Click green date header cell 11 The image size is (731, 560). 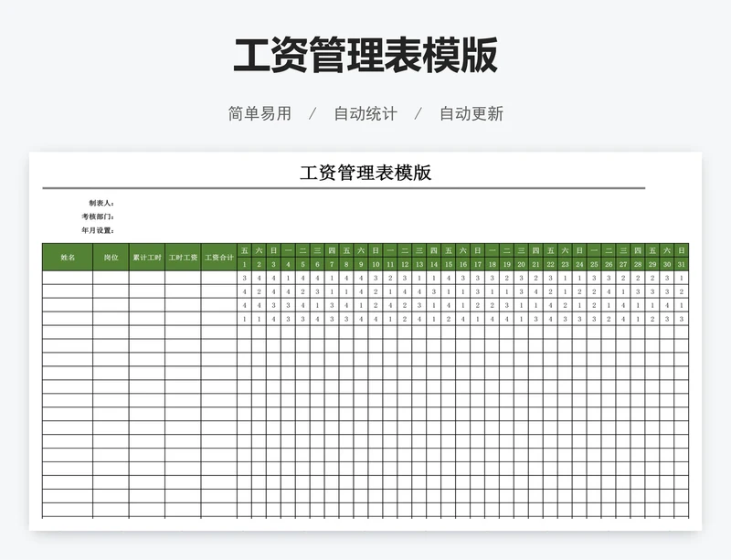tap(390, 264)
